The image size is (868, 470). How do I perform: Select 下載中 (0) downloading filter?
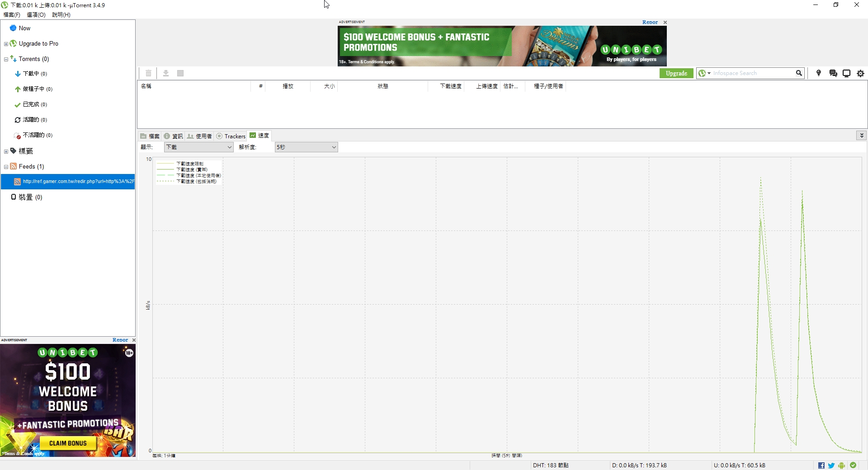35,74
